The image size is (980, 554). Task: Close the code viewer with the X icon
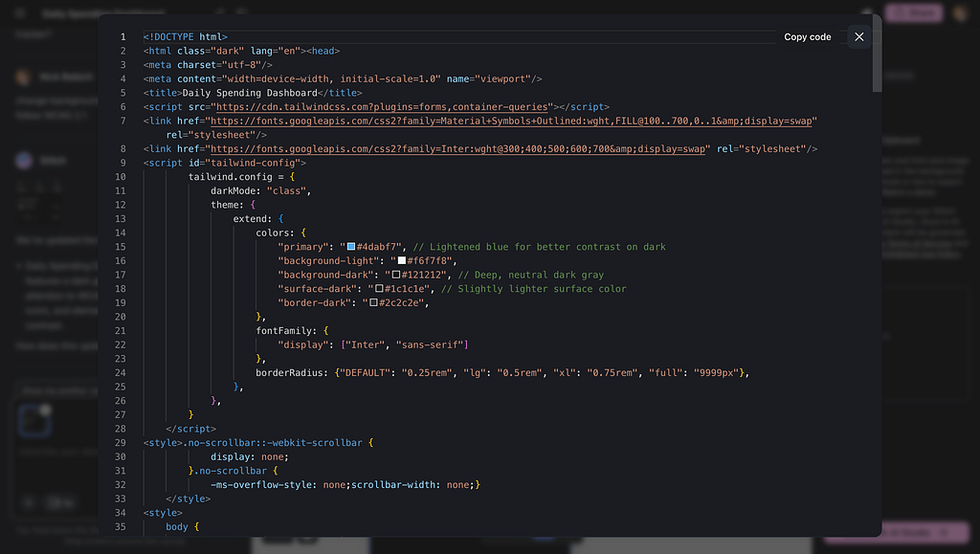[x=858, y=37]
